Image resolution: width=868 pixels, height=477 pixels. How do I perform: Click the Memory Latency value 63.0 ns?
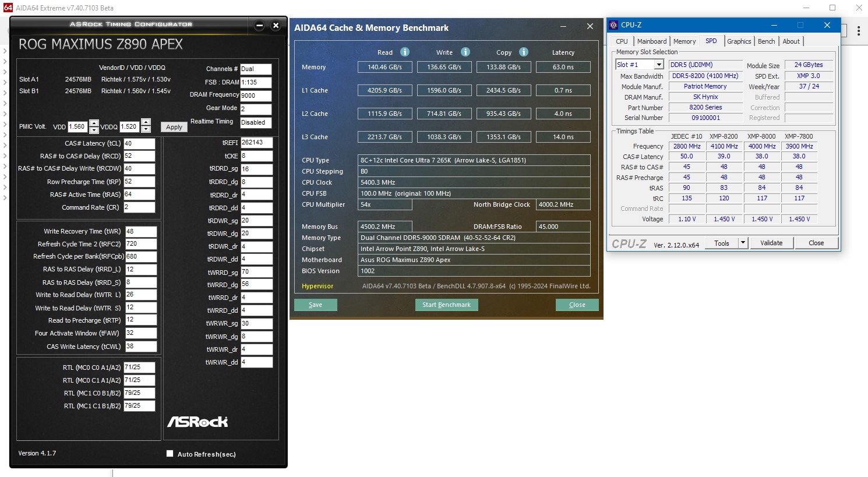click(563, 67)
